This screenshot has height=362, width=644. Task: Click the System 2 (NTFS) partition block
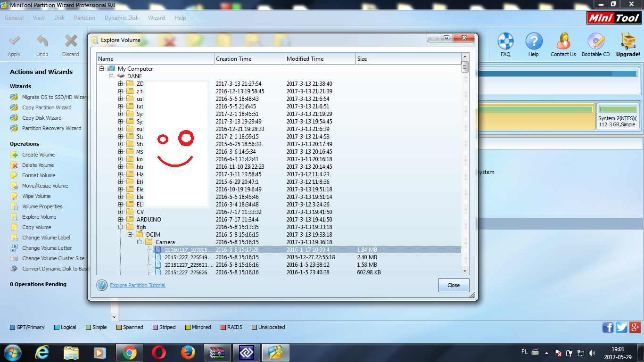(x=618, y=116)
